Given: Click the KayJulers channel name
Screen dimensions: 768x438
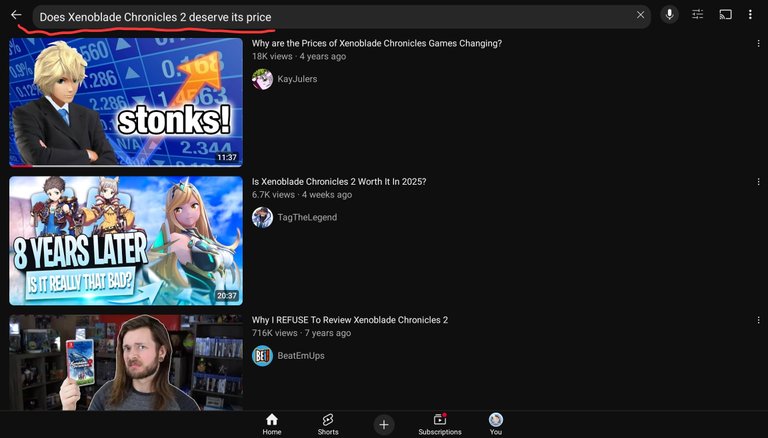Looking at the screenshot, I should tap(297, 79).
